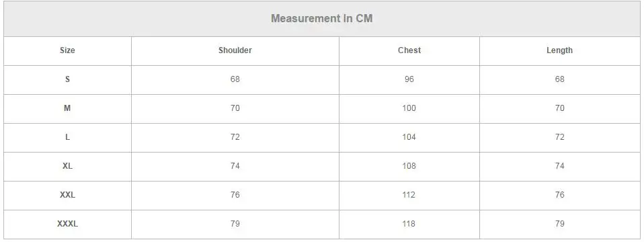Select the Shoulder column header
The width and height of the screenshot is (644, 242).
pyautogui.click(x=235, y=50)
